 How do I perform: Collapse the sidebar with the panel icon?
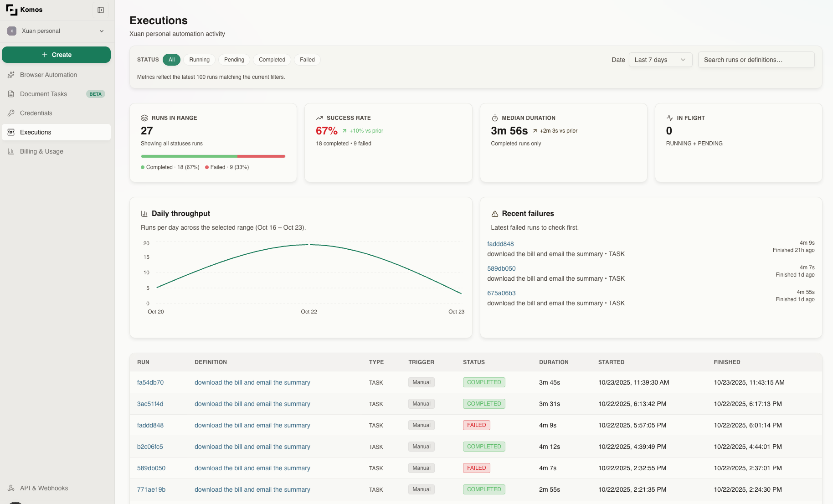[x=101, y=10]
